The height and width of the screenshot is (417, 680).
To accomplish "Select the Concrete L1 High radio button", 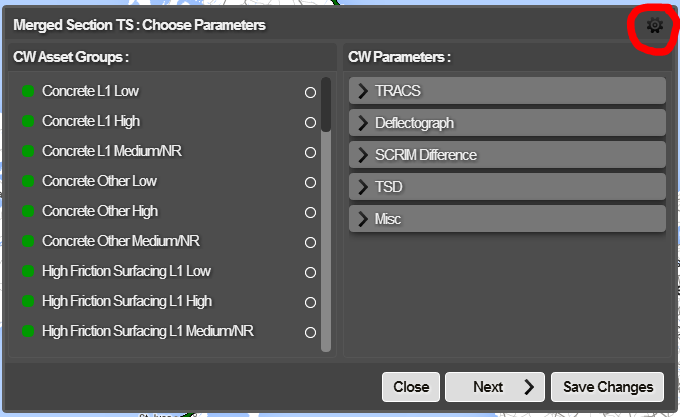I will pyautogui.click(x=310, y=123).
